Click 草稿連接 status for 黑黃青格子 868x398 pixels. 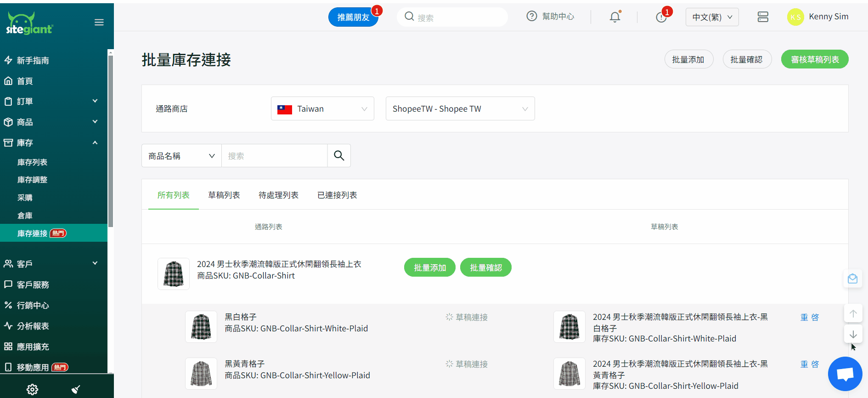(x=467, y=364)
